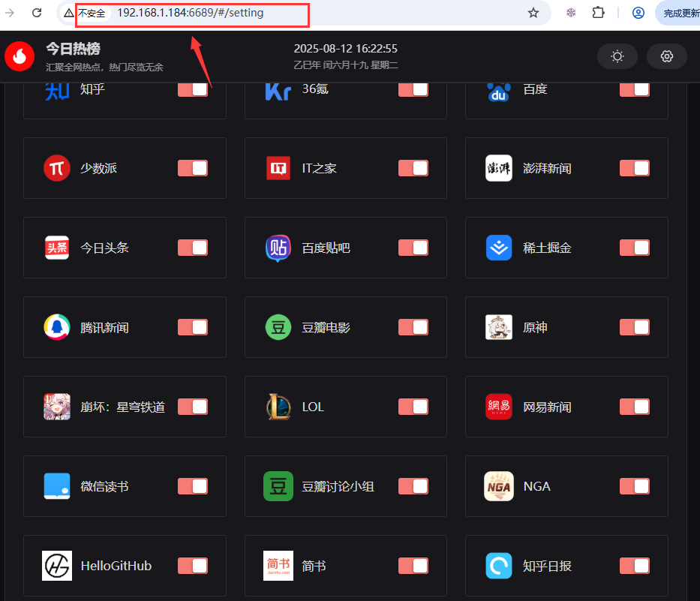700x601 pixels.
Task: Click the 乙巳年 闰六月十九 星期二 lunar date
Action: (346, 65)
